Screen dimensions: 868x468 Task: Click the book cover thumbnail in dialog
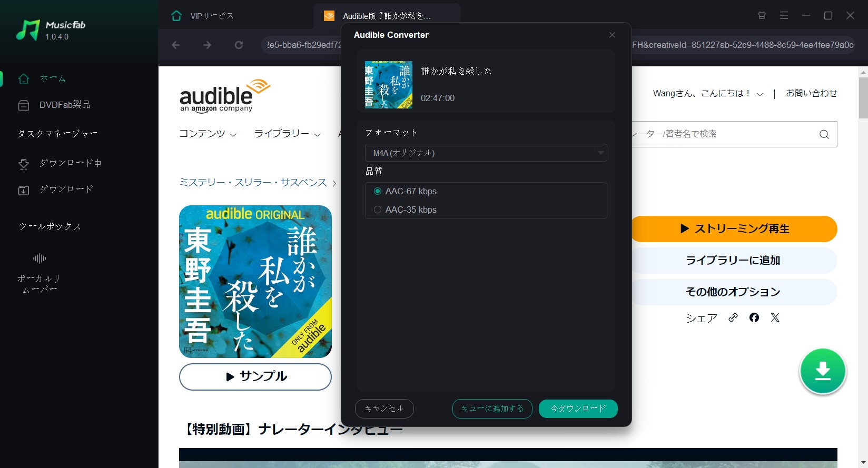[x=389, y=85]
